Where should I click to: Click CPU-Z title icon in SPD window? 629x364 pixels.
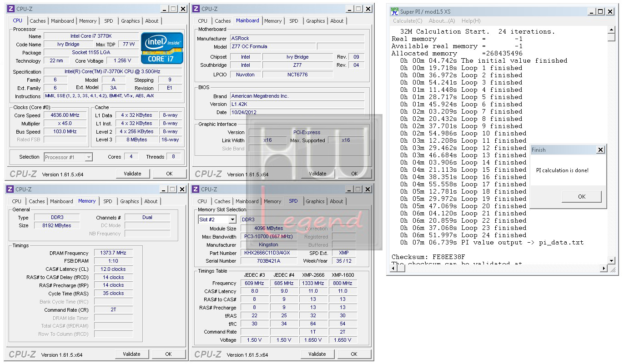pyautogui.click(x=196, y=189)
